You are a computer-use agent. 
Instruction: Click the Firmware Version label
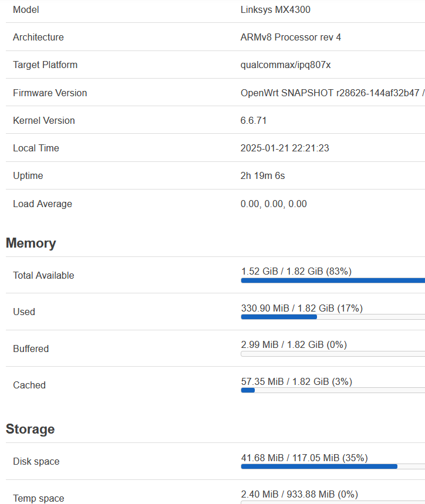(x=50, y=93)
